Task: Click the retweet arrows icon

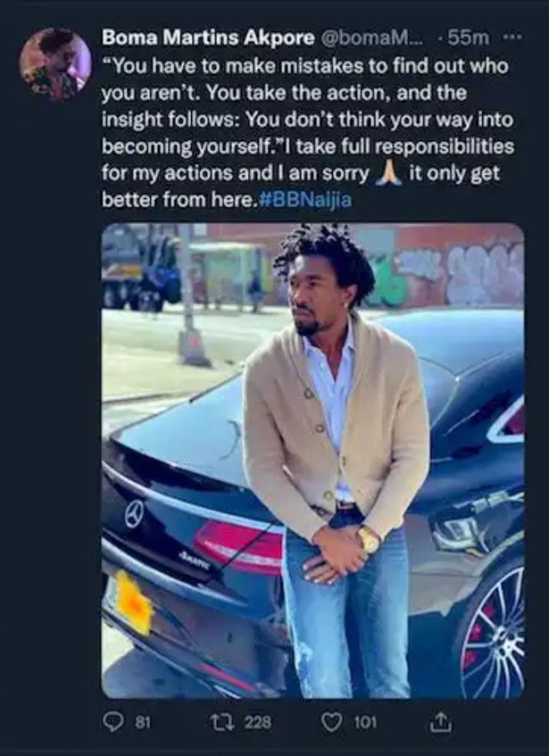Action: pos(221,722)
